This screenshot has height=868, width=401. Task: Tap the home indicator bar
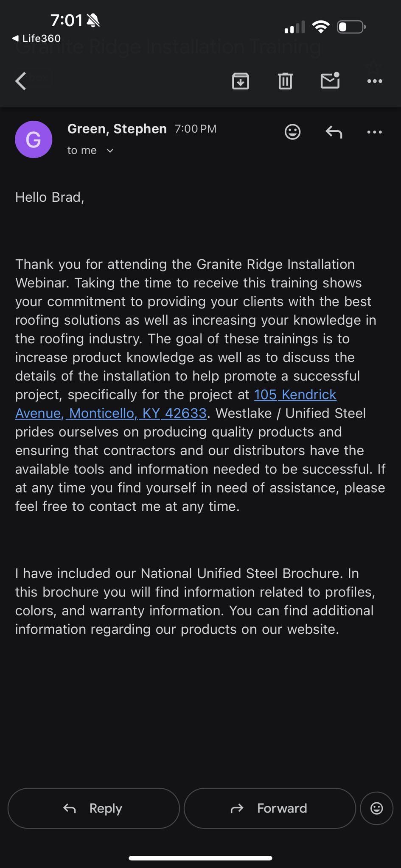coord(200,858)
